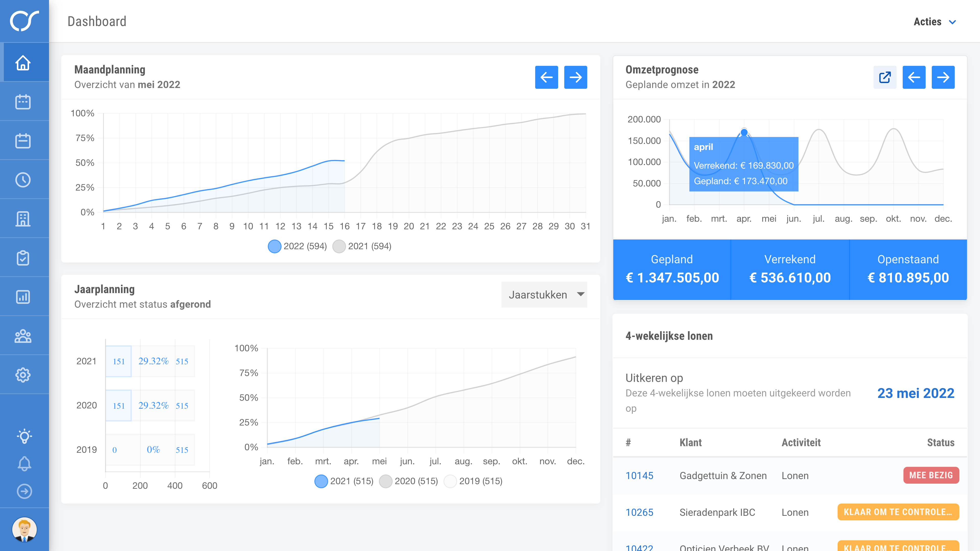Open the people group sidebar icon
This screenshot has height=551, width=980.
tap(23, 336)
